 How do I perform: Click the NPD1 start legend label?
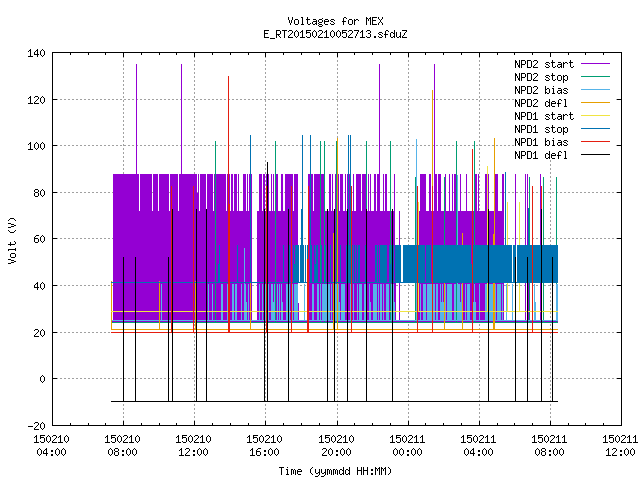544,116
